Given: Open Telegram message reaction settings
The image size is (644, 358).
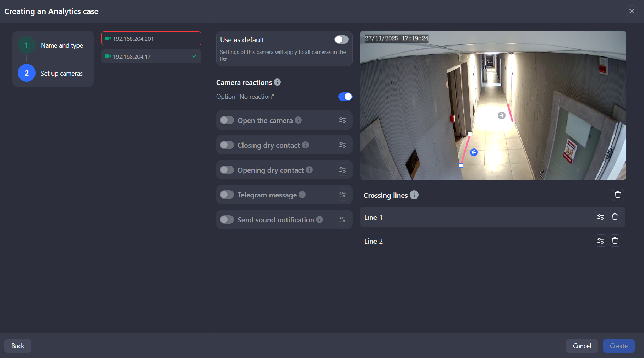Looking at the screenshot, I should 342,195.
